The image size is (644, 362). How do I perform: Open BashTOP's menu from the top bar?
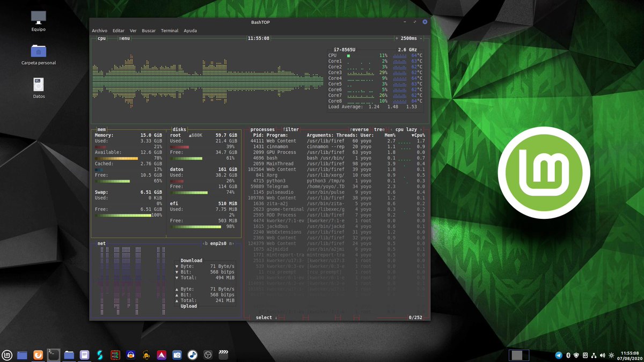125,38
